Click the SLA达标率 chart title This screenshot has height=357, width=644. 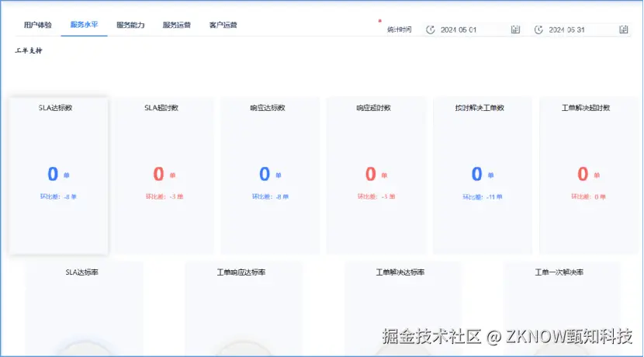pyautogui.click(x=81, y=272)
